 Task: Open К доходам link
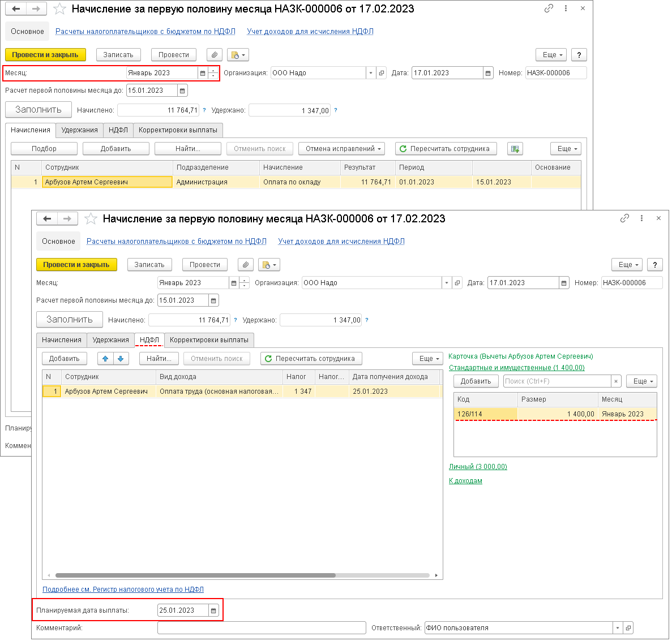point(465,481)
